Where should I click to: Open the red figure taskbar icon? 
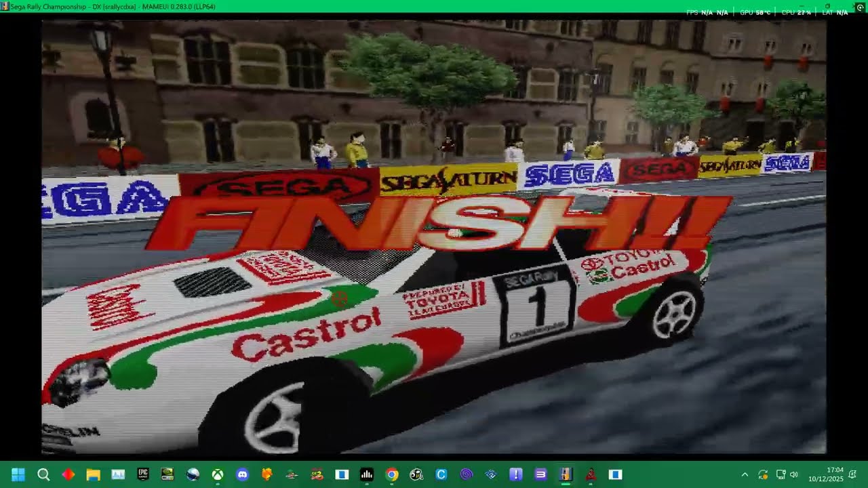click(x=591, y=474)
